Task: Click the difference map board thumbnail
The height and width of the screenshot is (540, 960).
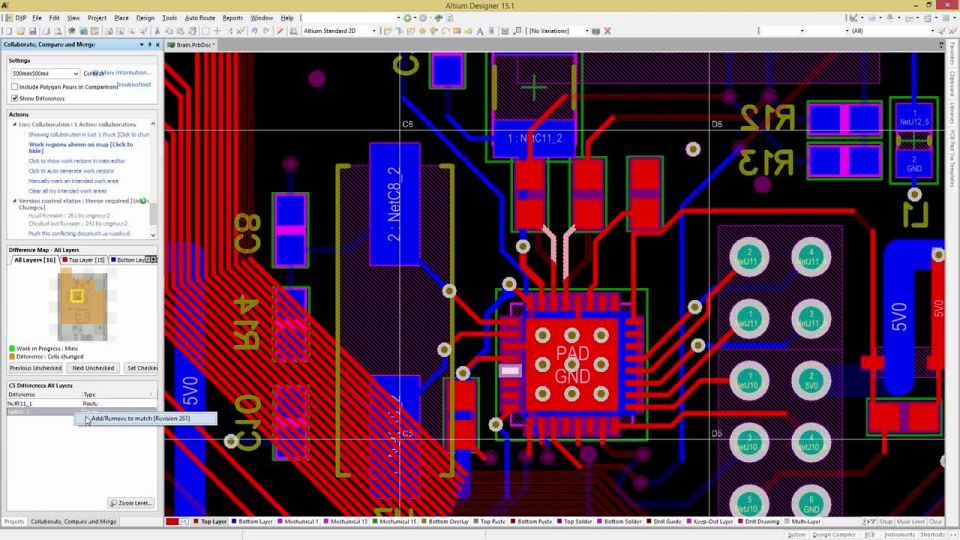Action: point(82,306)
